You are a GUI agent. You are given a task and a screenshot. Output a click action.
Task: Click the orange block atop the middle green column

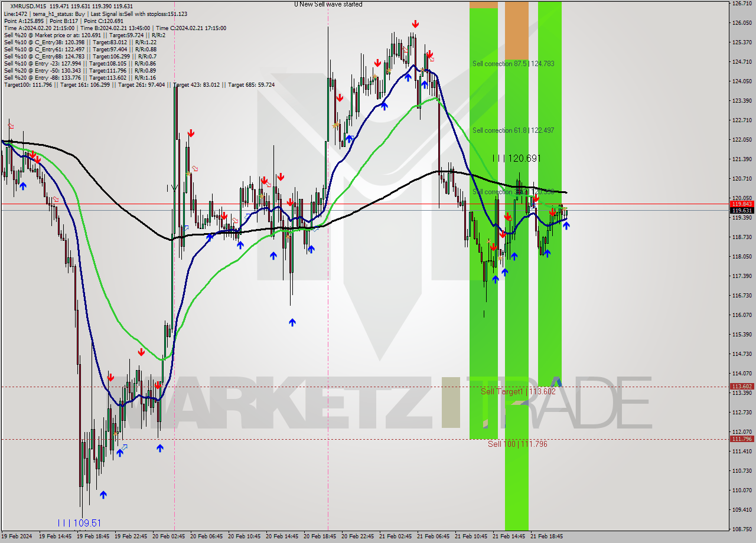(517, 30)
